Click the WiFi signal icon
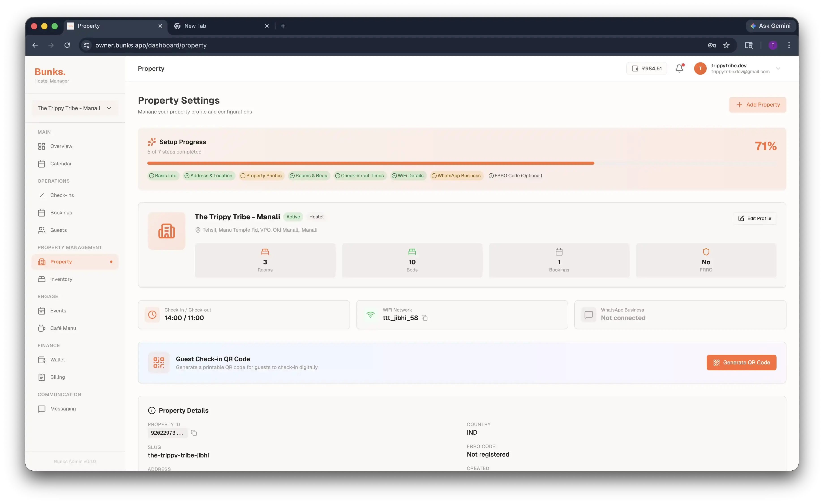This screenshot has width=824, height=504. 371,314
